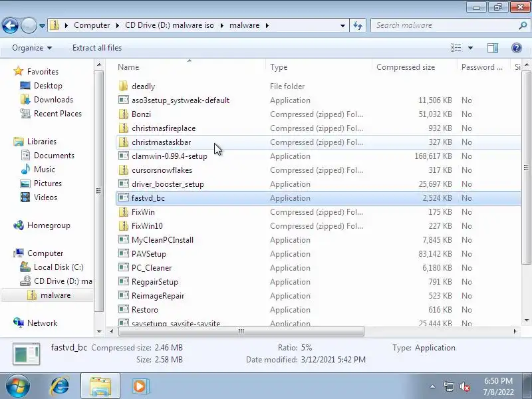Sort by the Password column header
Screen dimensions: 532x399
click(x=481, y=67)
